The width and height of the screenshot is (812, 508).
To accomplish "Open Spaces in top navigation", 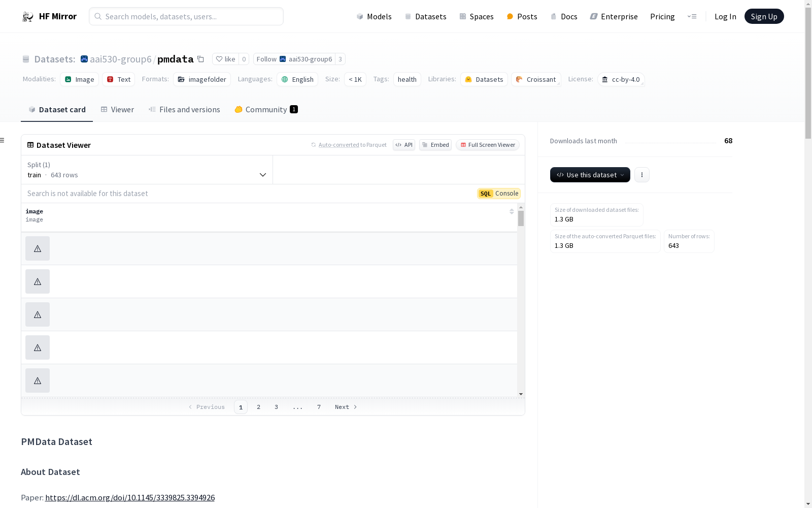I will click(x=477, y=17).
